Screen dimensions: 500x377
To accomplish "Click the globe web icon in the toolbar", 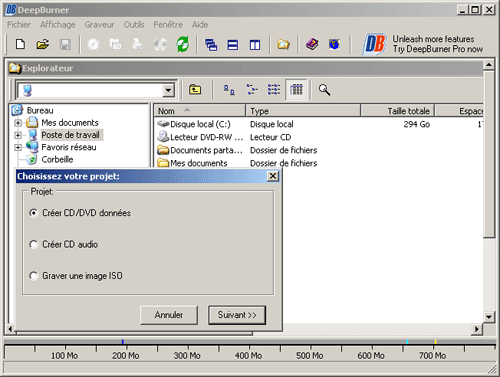I will click(x=334, y=44).
